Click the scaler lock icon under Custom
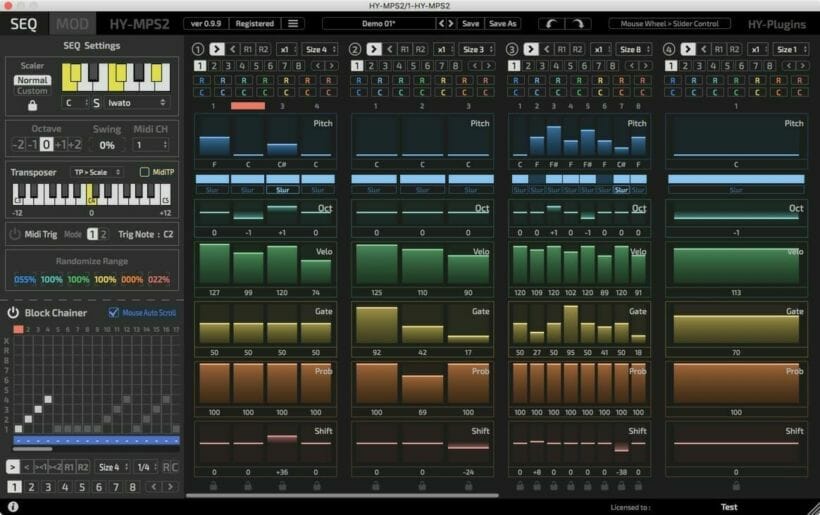Image resolution: width=820 pixels, height=515 pixels. point(32,104)
